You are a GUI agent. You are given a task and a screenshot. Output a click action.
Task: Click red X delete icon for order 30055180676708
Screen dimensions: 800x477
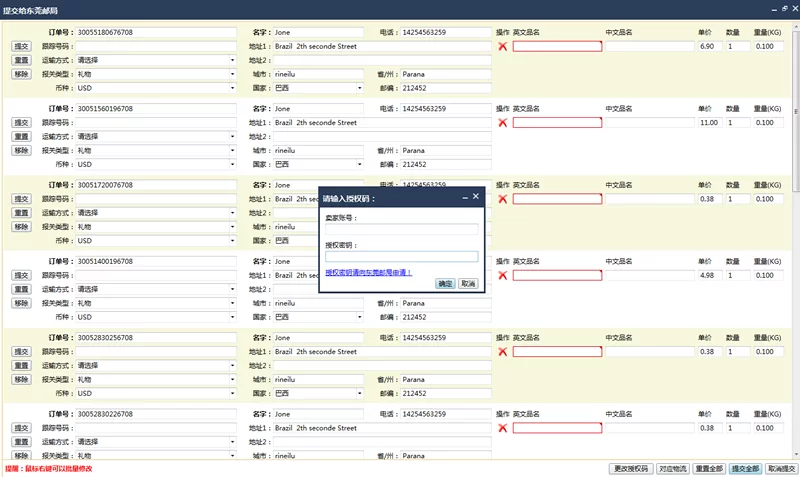tap(502, 46)
